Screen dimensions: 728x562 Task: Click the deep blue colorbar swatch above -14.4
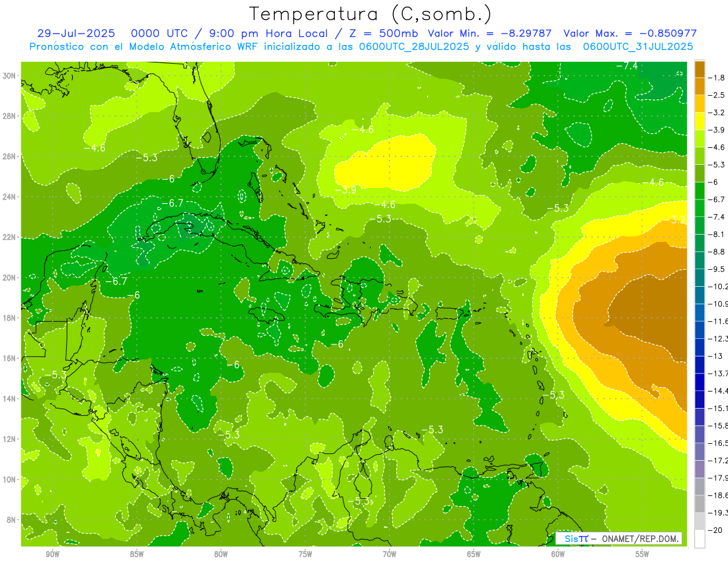click(699, 382)
